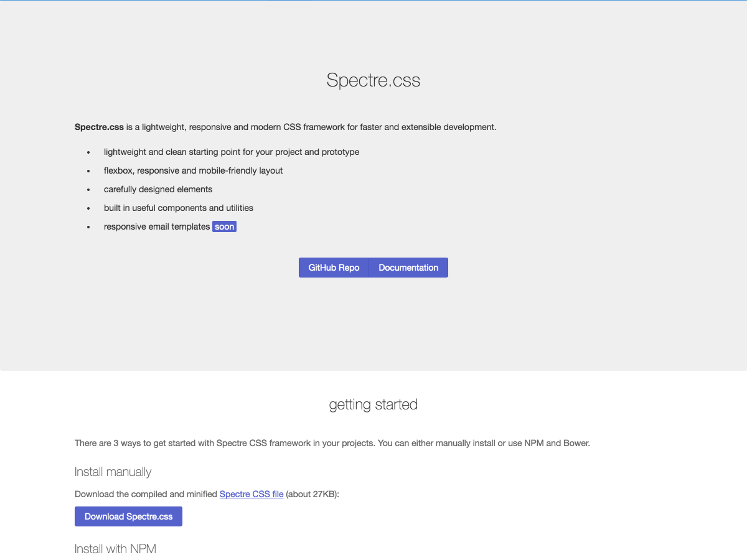The image size is (747, 560).
Task: Open the Documentation button
Action: pyautogui.click(x=408, y=268)
